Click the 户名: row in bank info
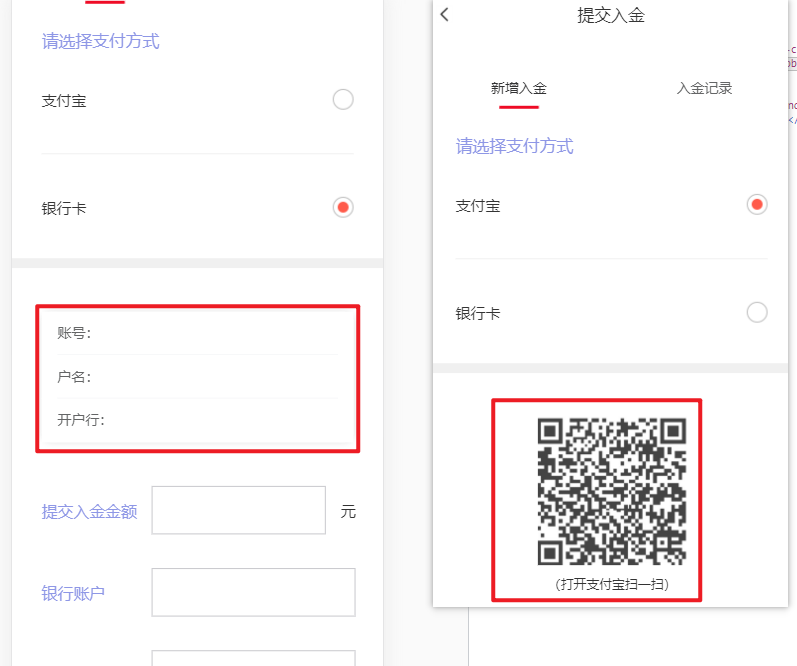Screen dimensions: 797x666 197,377
